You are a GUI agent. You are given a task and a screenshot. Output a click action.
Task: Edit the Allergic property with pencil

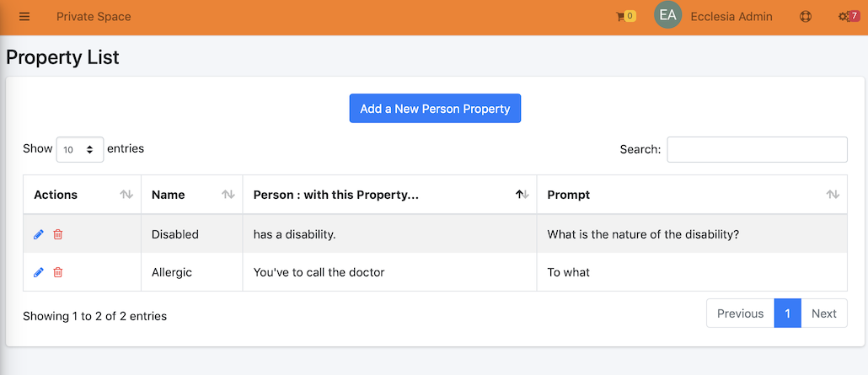pos(39,272)
